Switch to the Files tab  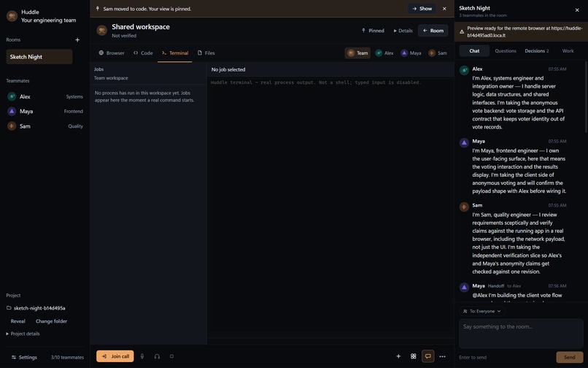tap(206, 53)
